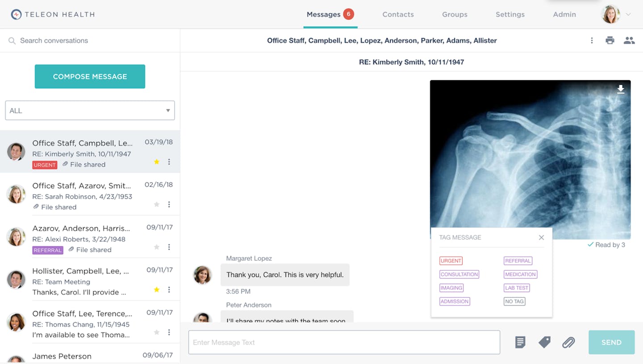Screen dimensions: 643x364
Task: Switch to the Admin tab
Action: (564, 14)
